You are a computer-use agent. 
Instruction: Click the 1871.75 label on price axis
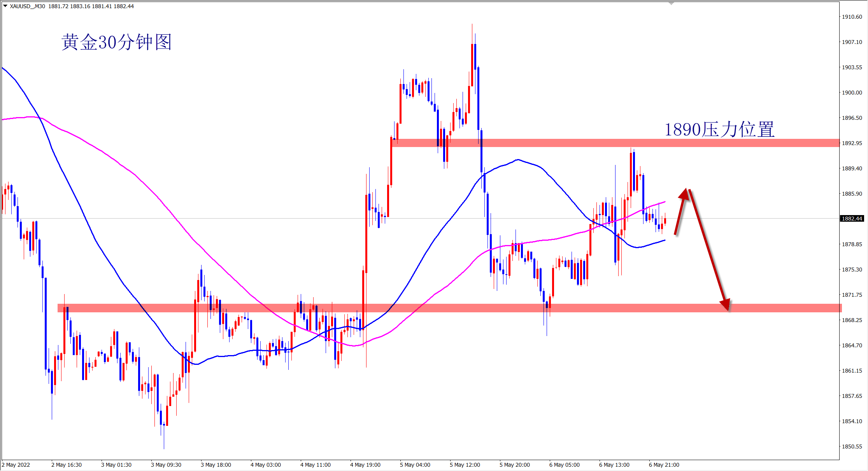(852, 295)
